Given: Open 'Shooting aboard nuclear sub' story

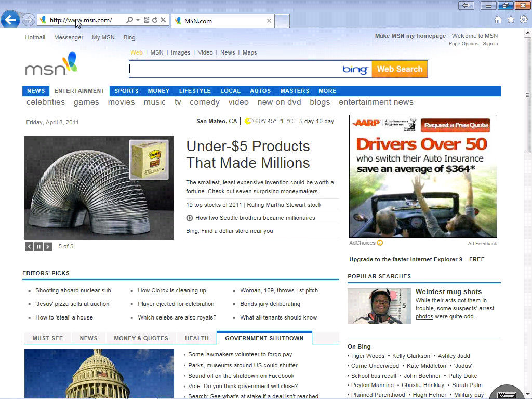Looking at the screenshot, I should pyautogui.click(x=73, y=291).
